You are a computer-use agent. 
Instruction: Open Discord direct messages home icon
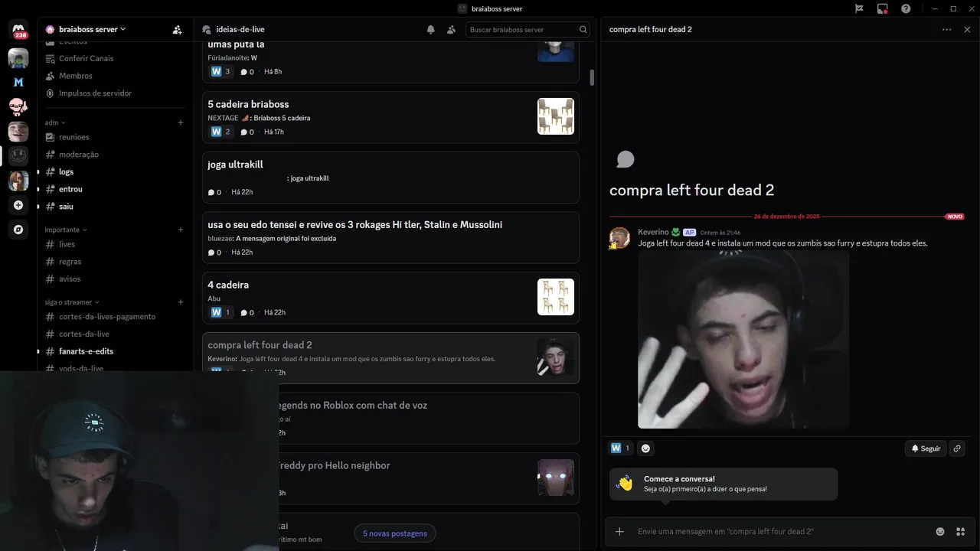tap(18, 30)
